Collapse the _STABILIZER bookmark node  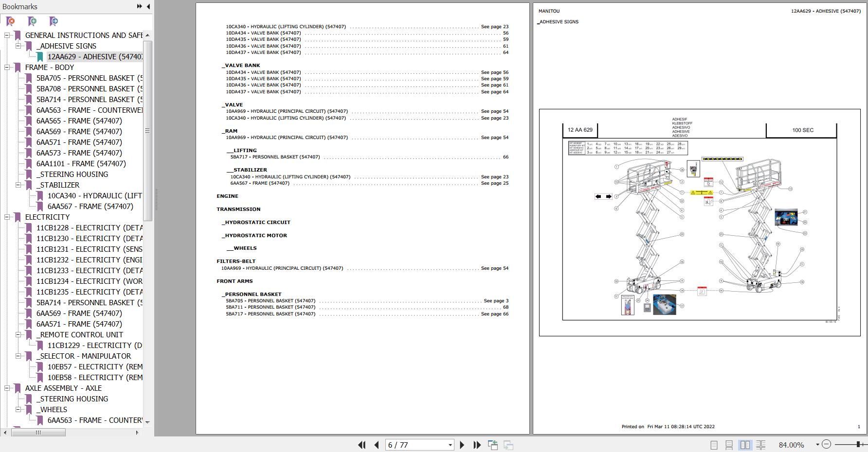(x=18, y=185)
